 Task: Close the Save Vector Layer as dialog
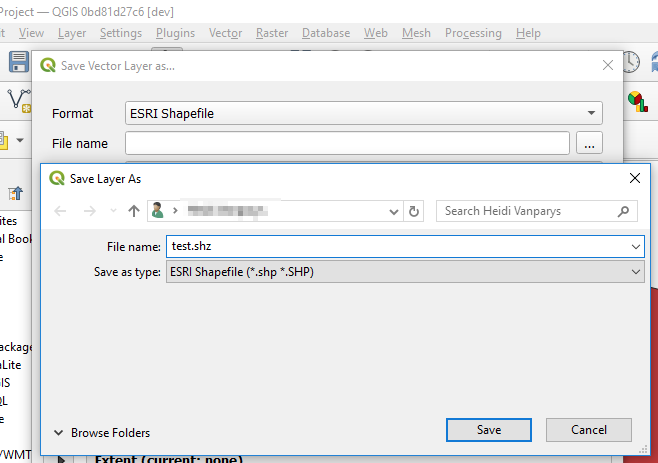[608, 65]
